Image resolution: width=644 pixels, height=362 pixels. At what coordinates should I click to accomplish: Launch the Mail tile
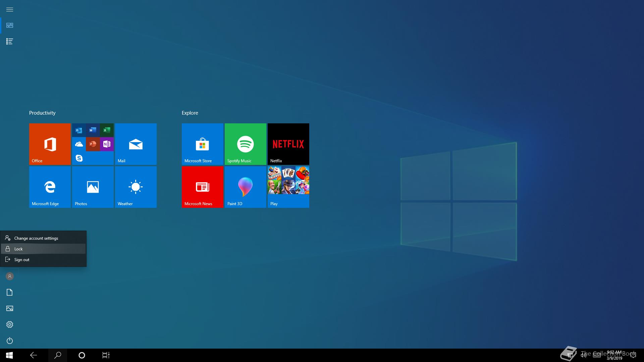click(136, 144)
